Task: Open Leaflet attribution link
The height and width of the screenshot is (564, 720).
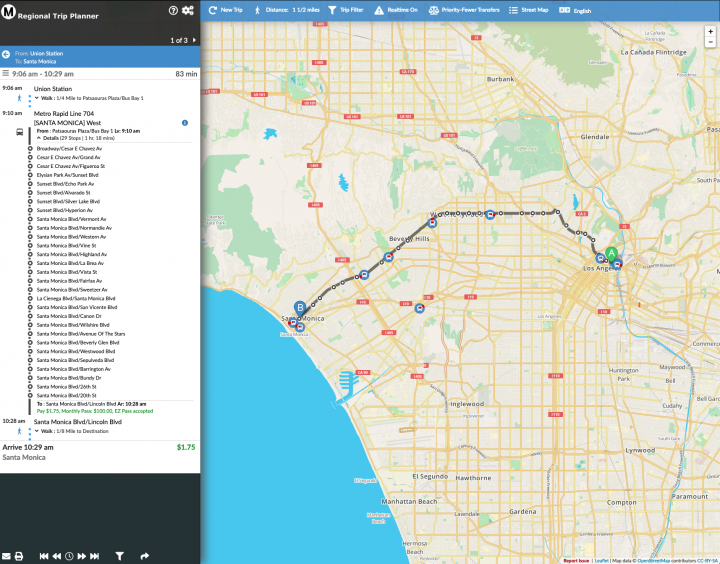Action: 602,560
